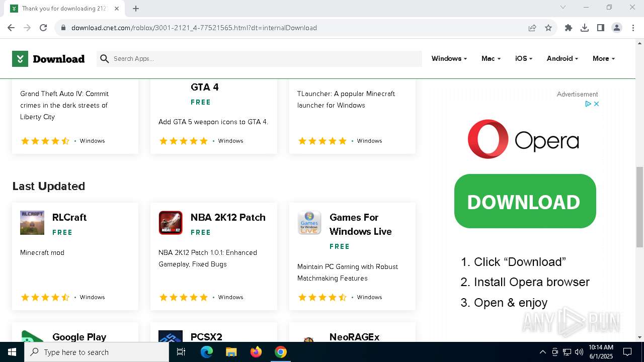Launch Microsoft Edge from the taskbar
The image size is (644, 362).
click(207, 352)
